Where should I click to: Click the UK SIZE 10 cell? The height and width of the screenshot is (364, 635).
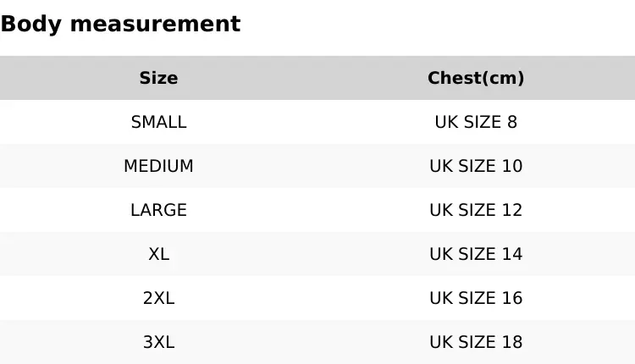point(476,166)
